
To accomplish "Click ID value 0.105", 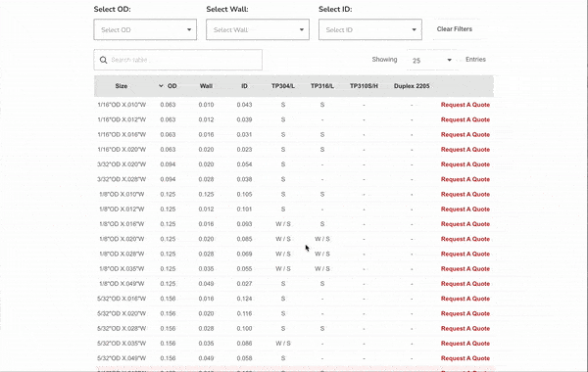I will (x=244, y=194).
